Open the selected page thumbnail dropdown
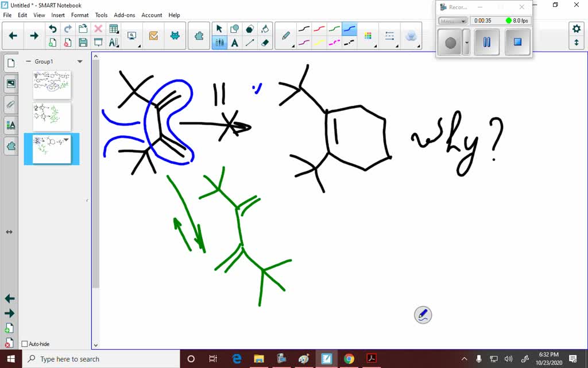 click(x=65, y=139)
